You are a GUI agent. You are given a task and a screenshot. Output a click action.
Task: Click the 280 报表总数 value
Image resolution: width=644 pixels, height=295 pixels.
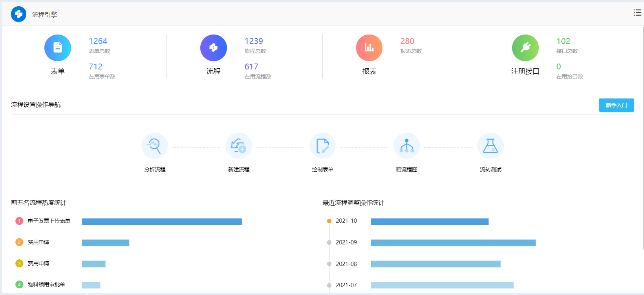click(408, 41)
